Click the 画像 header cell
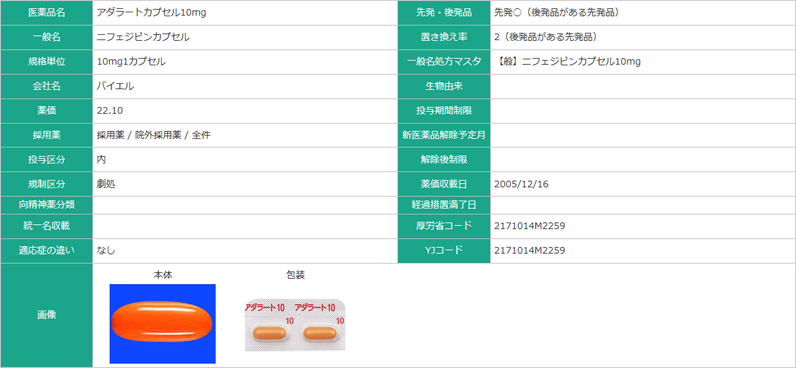This screenshot has width=796, height=368. click(46, 315)
